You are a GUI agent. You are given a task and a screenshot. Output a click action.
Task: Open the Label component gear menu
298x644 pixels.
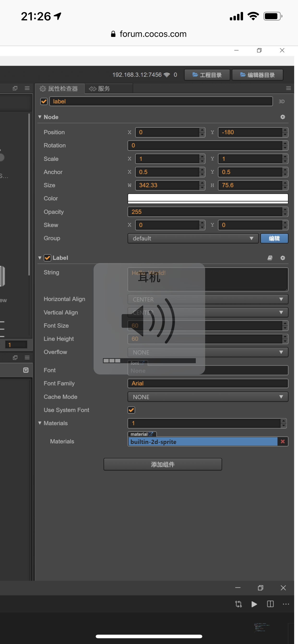click(x=283, y=258)
